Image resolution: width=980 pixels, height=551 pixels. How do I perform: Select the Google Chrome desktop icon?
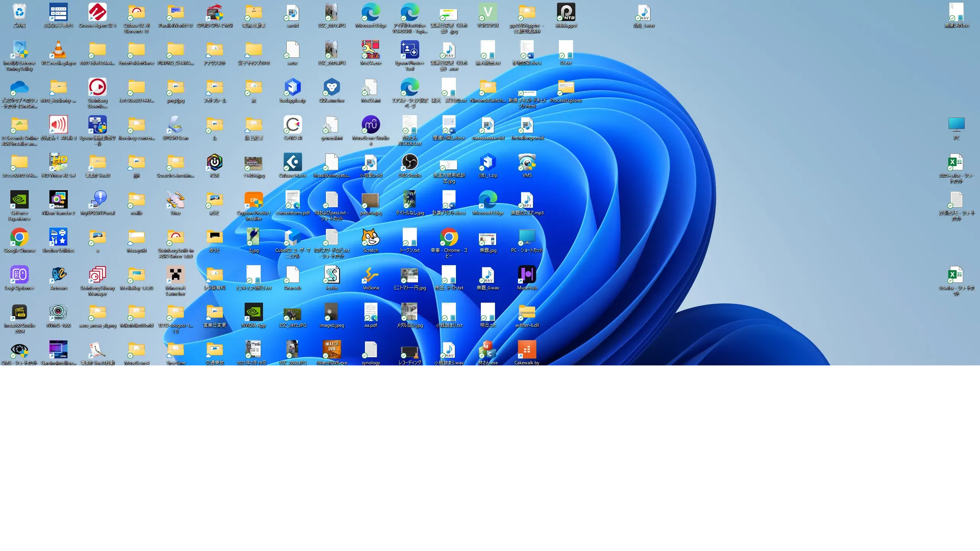(19, 237)
